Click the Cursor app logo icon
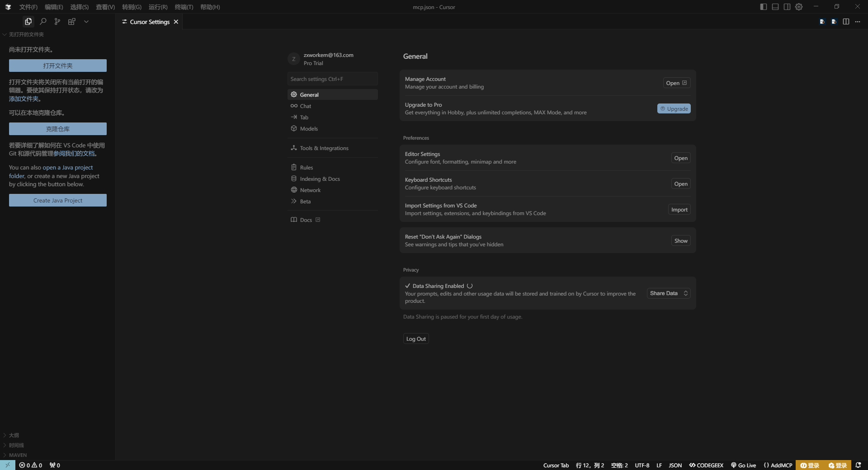 [8, 7]
